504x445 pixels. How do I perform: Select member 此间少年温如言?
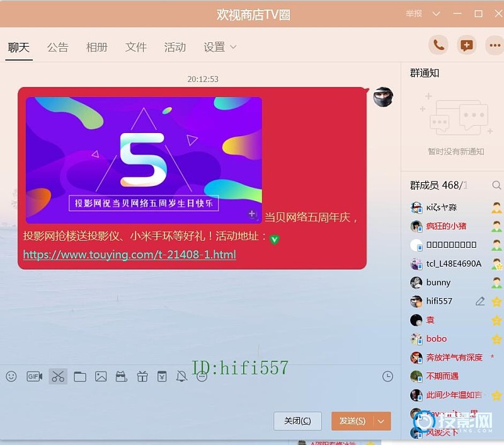tap(453, 395)
